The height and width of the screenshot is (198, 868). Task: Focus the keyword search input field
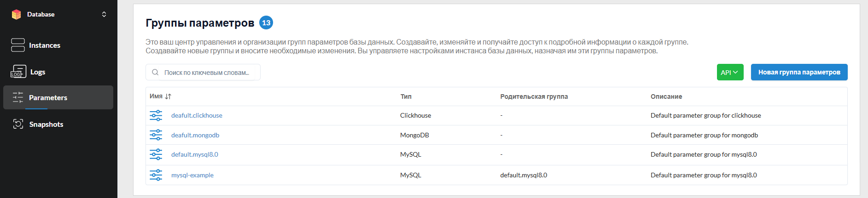203,72
